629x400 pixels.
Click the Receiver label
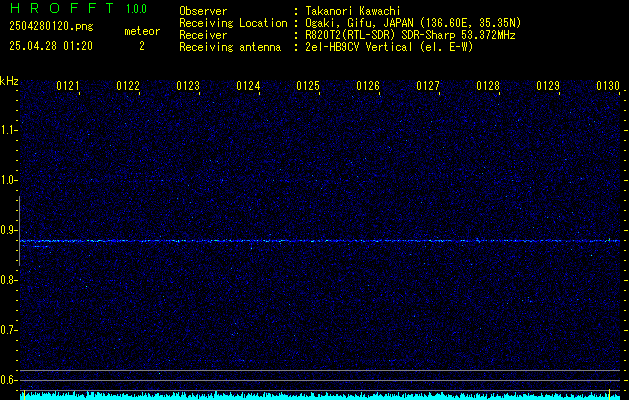[203, 35]
